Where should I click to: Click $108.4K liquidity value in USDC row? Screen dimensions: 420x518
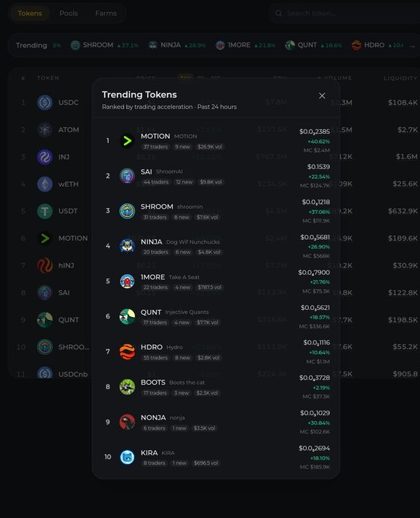pos(402,102)
